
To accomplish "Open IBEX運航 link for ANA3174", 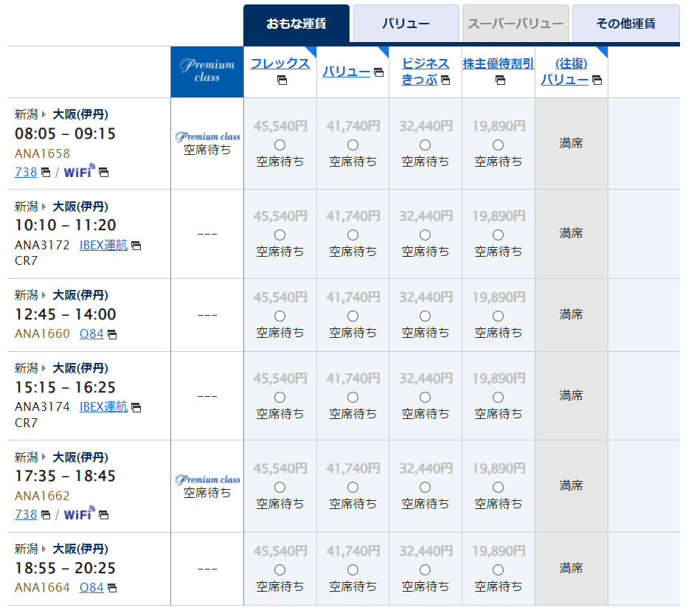I will 103,407.
